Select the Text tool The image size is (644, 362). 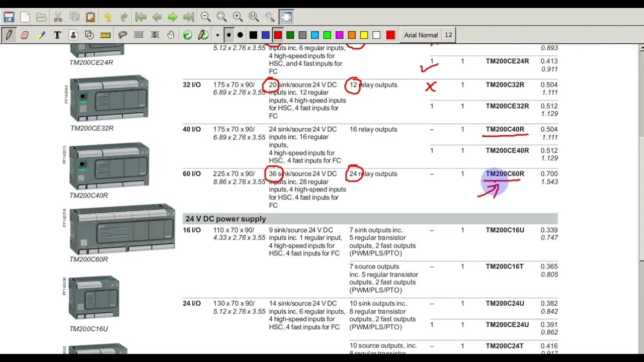[x=57, y=35]
